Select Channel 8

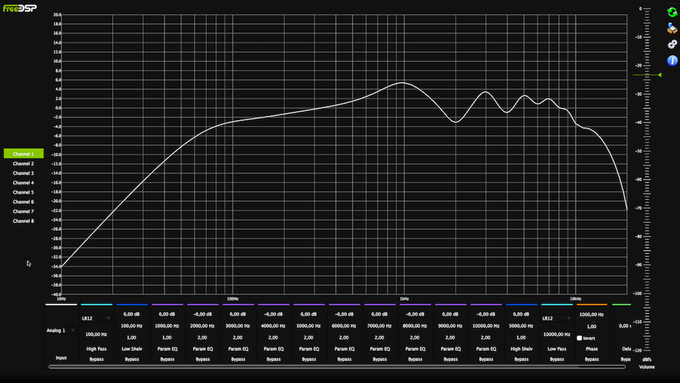coord(23,221)
